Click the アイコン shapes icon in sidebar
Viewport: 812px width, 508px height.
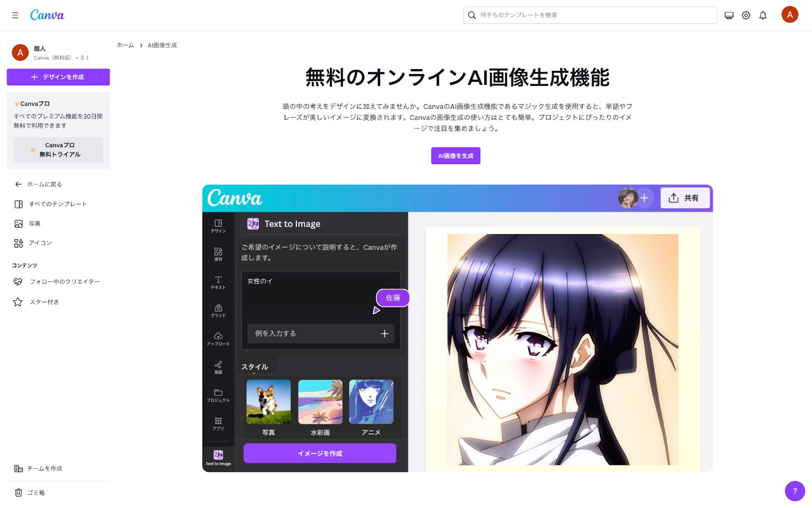19,243
